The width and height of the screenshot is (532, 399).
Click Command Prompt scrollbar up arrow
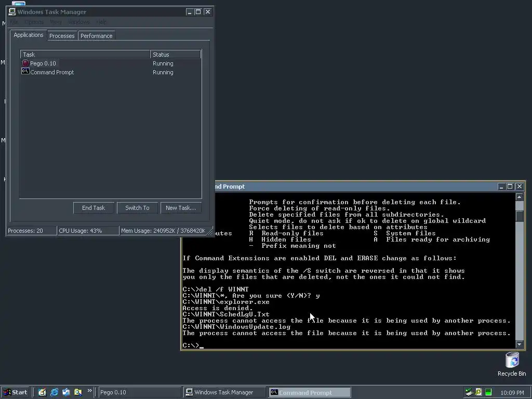520,197
